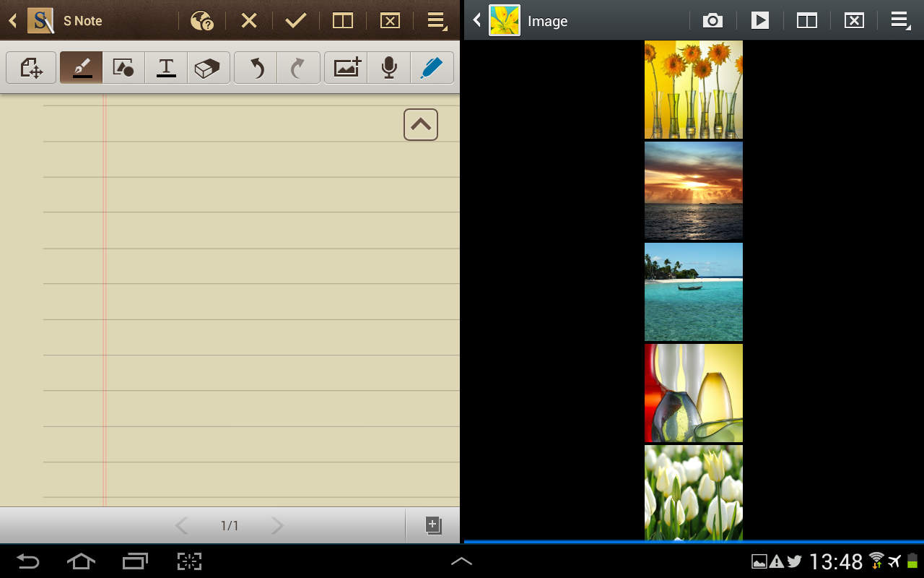Image resolution: width=924 pixels, height=578 pixels.
Task: Select the Eraser tool
Action: [x=209, y=68]
